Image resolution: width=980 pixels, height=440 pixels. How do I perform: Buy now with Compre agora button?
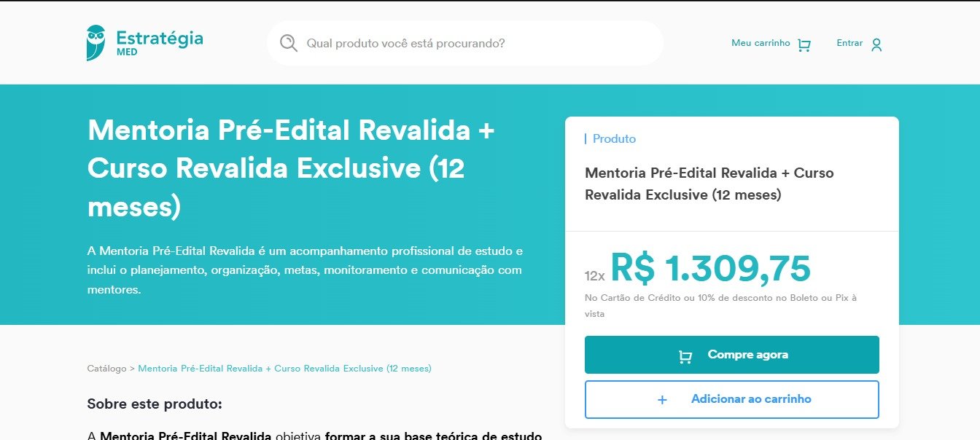732,355
